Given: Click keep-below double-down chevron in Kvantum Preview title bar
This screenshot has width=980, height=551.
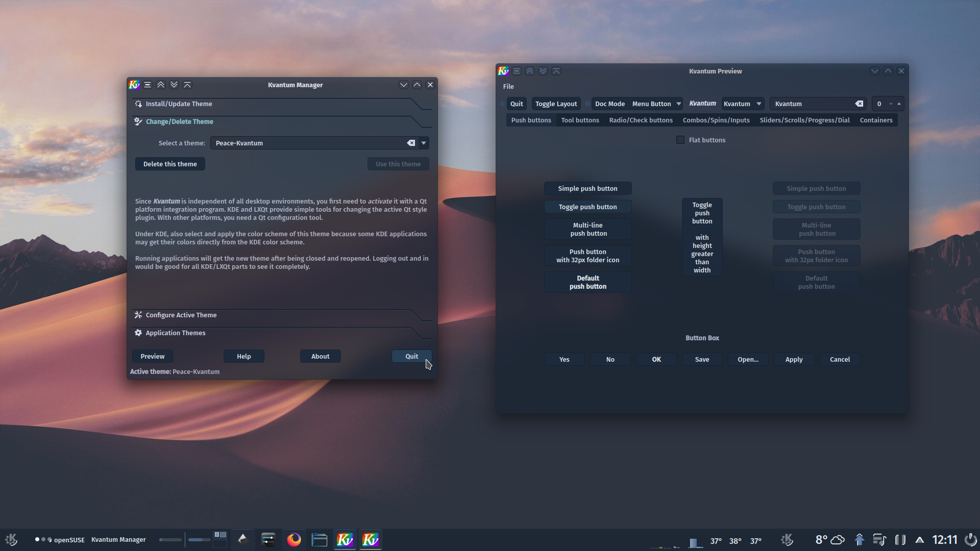Looking at the screenshot, I should 543,71.
